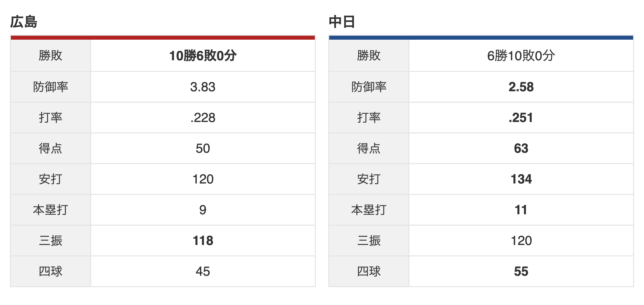Click the red bar above Hiroshima table
The image size is (644, 305).
163,38
